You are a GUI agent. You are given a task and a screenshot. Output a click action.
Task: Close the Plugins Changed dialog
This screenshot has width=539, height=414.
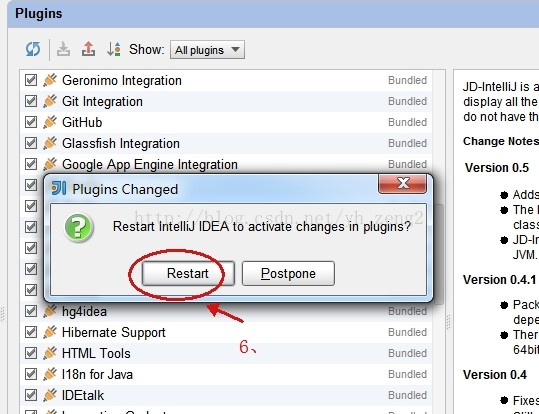(x=403, y=183)
